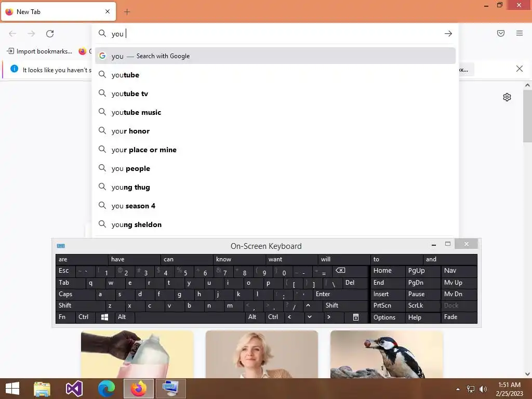
Task: Toggle the left Ctrl key on the keyboard
Action: [85, 317]
